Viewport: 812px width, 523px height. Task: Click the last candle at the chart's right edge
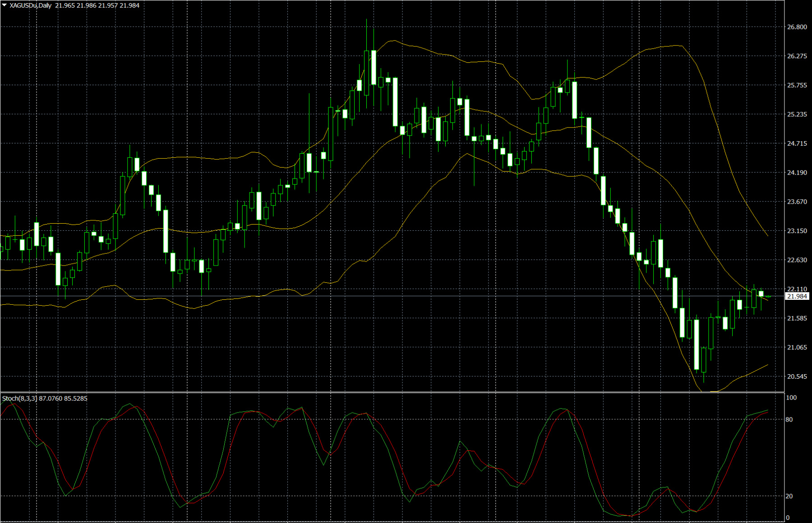[x=768, y=296]
